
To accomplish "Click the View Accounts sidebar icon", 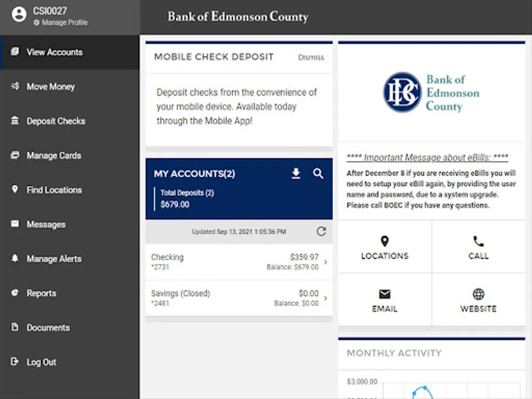I will click(15, 51).
